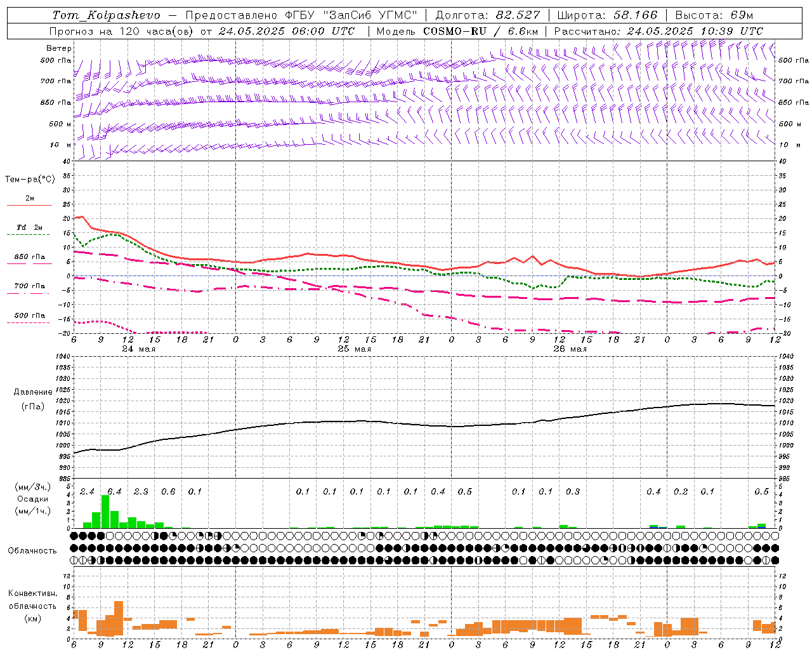Click the red line sample under the 2м legend

(29, 205)
